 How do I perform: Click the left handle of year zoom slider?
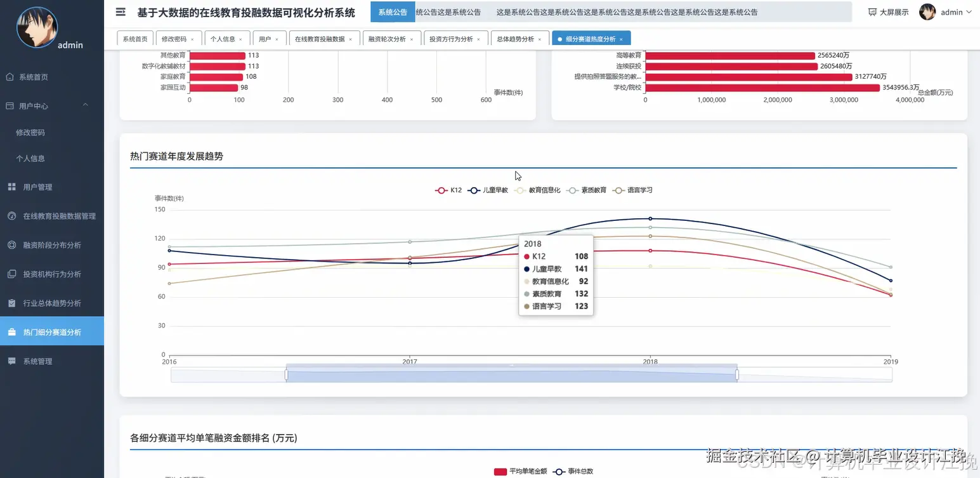coord(286,375)
